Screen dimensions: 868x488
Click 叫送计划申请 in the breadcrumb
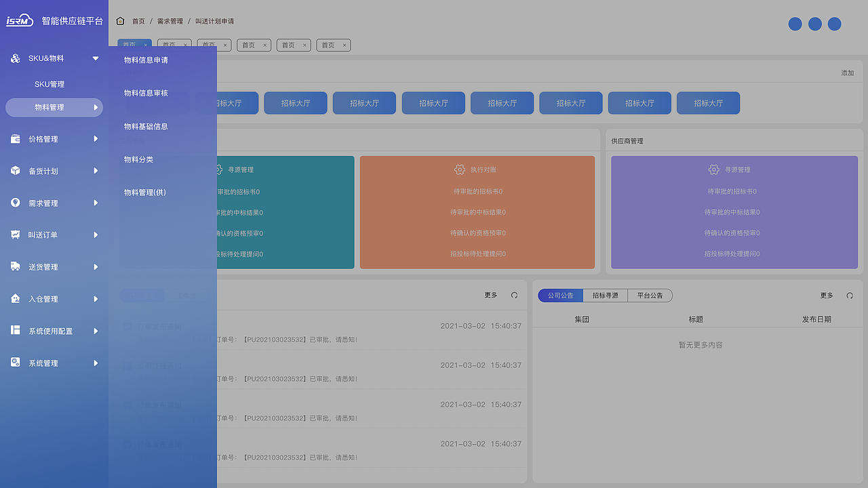[215, 21]
